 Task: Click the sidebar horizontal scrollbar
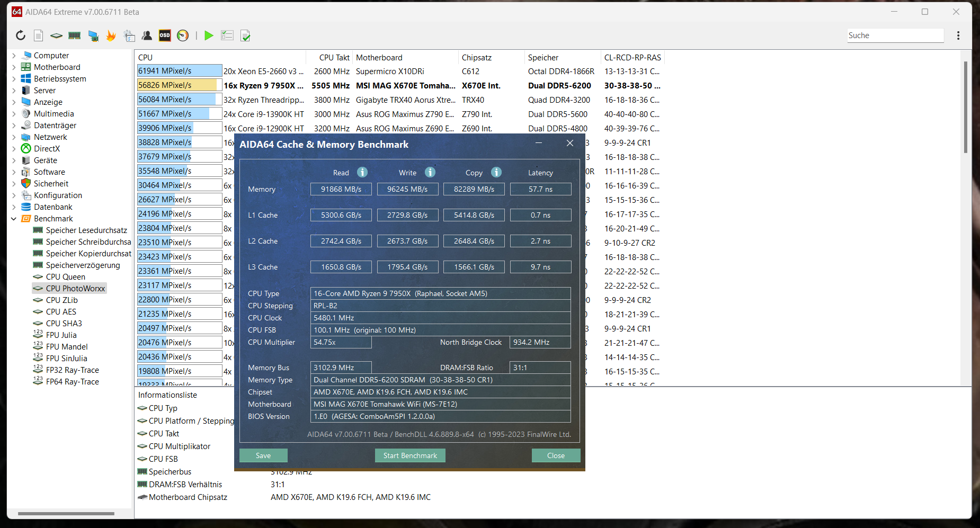coord(66,513)
